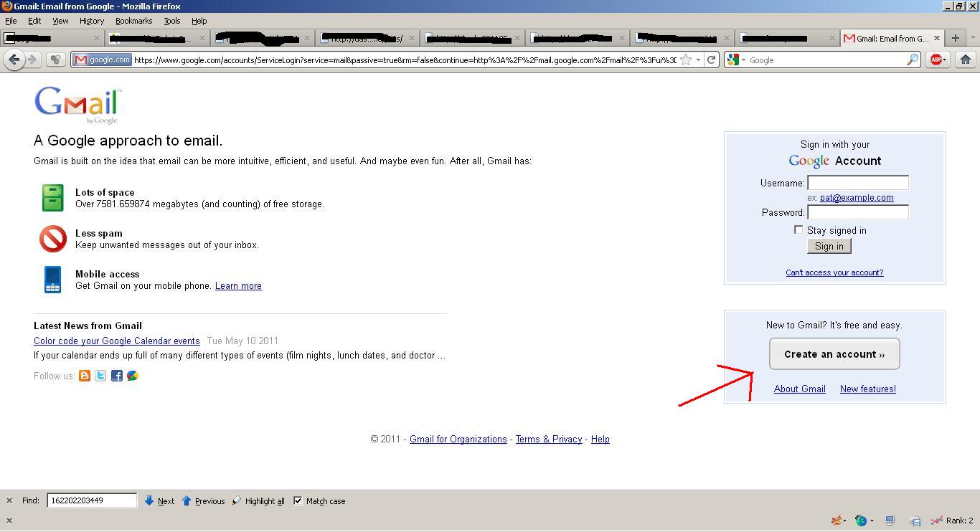980x532 pixels.
Task: Click the Rank graph status bar icon
Action: click(936, 521)
